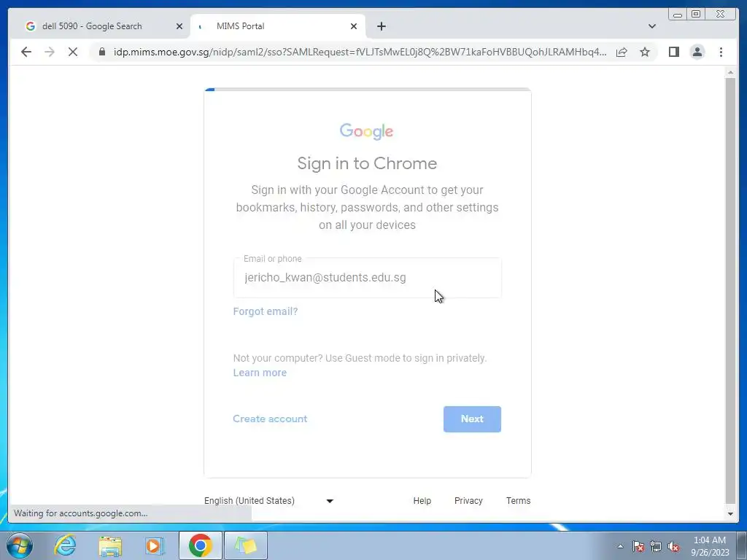The image size is (747, 560).
Task: Open the Help link in the footer
Action: coord(422,500)
